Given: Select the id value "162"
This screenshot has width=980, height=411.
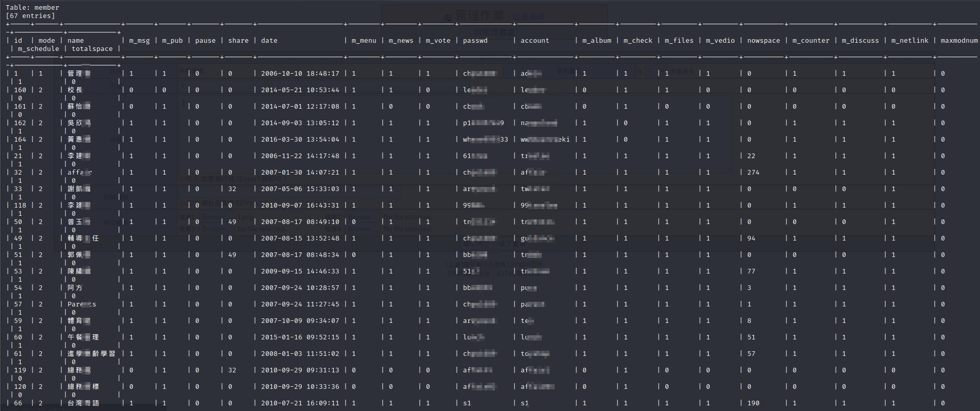Looking at the screenshot, I should pos(20,123).
